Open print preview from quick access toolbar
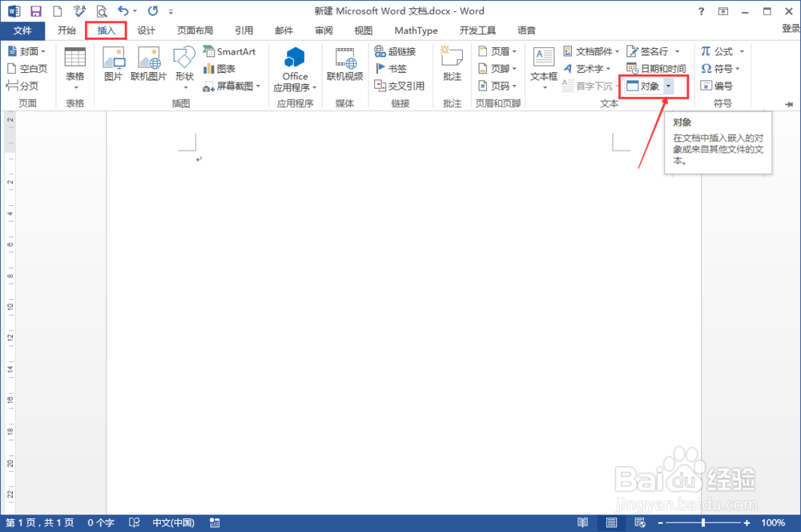Screen dimensions: 801x532 102,11
